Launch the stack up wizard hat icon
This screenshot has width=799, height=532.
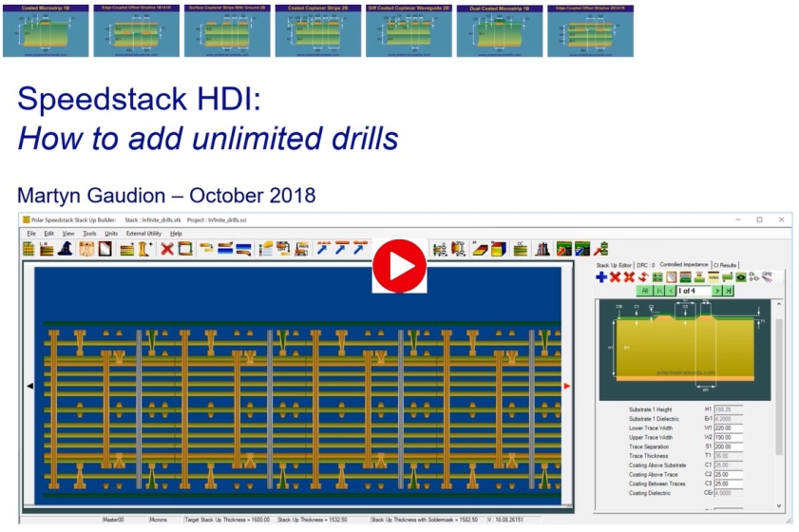66,249
